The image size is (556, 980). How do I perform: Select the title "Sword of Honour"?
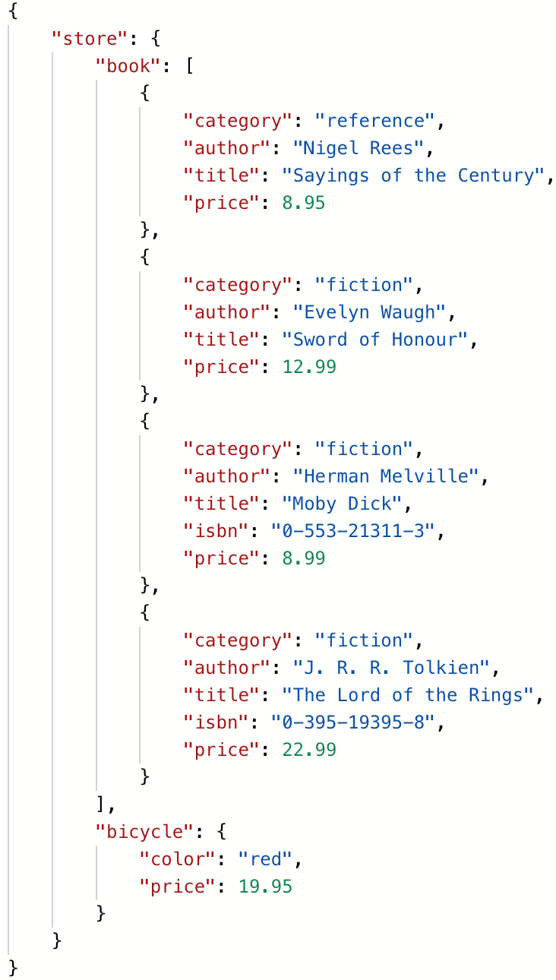pos(375,340)
